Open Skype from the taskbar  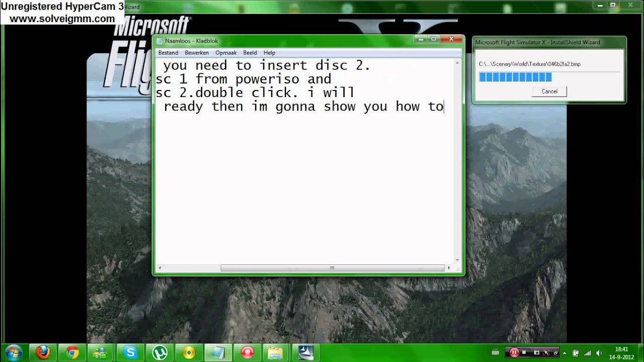pos(130,352)
